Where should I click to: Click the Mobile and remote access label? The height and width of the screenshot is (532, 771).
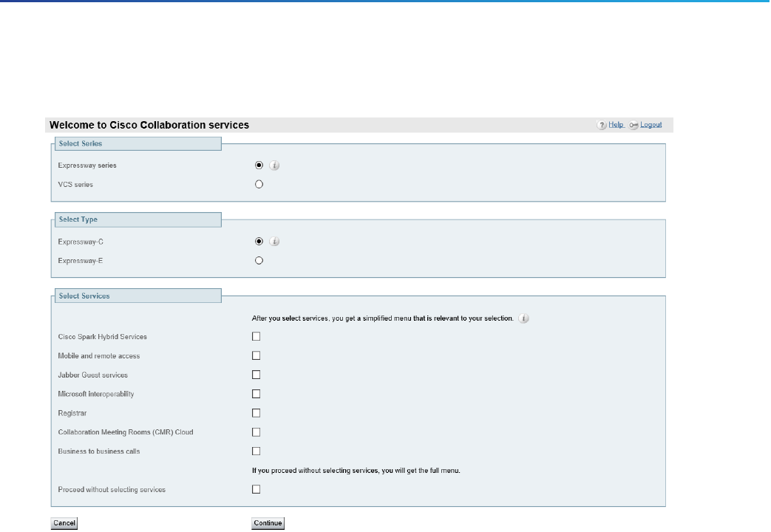tap(99, 356)
